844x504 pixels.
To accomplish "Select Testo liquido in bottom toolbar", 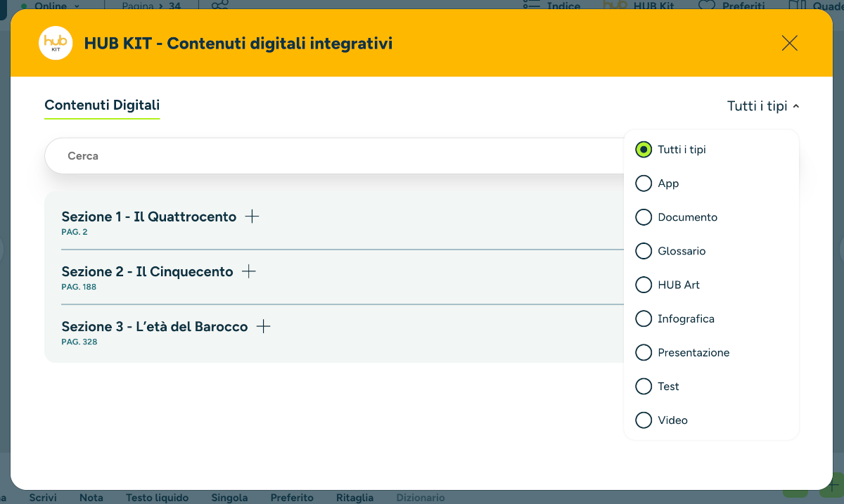I will pos(157,497).
